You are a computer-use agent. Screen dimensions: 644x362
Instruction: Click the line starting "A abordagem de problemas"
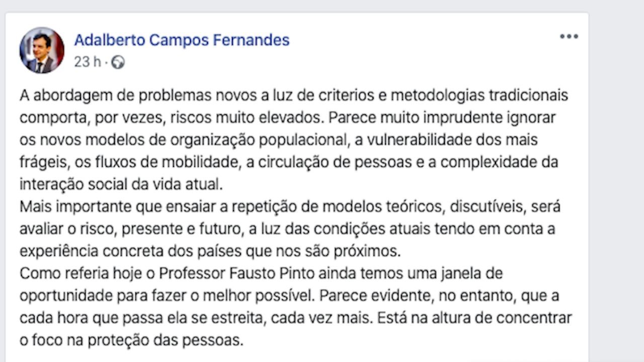tap(294, 95)
